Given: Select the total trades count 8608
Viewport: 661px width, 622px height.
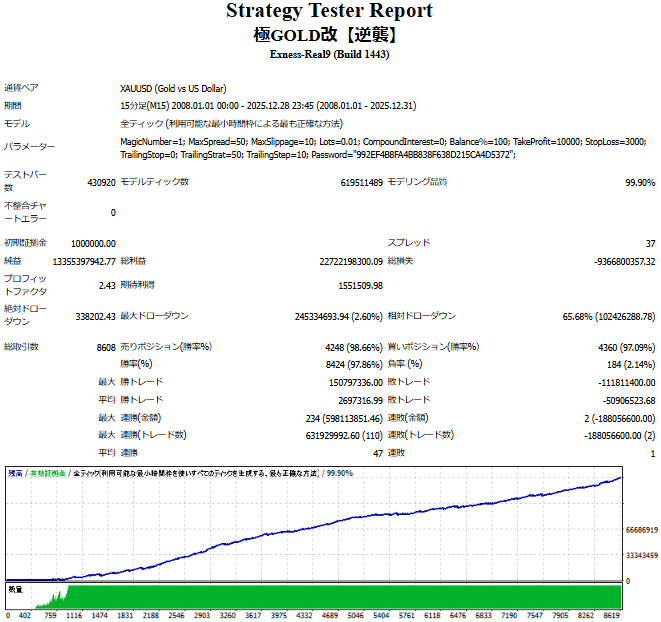Looking at the screenshot, I should click(x=105, y=347).
